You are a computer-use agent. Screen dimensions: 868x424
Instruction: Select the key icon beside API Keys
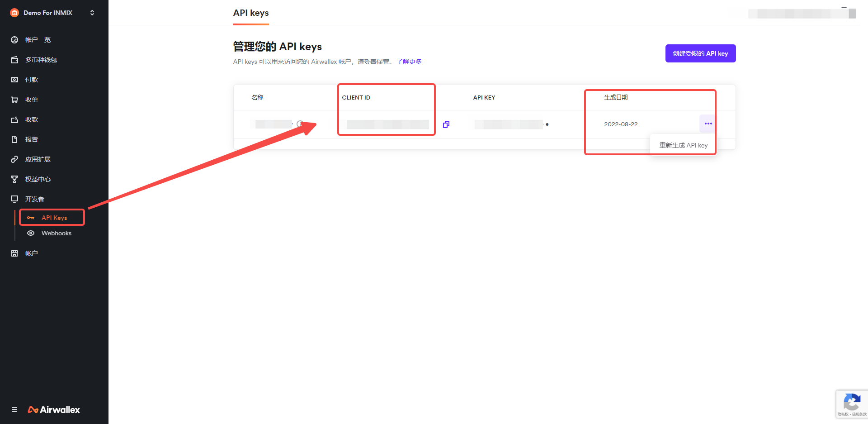click(30, 218)
